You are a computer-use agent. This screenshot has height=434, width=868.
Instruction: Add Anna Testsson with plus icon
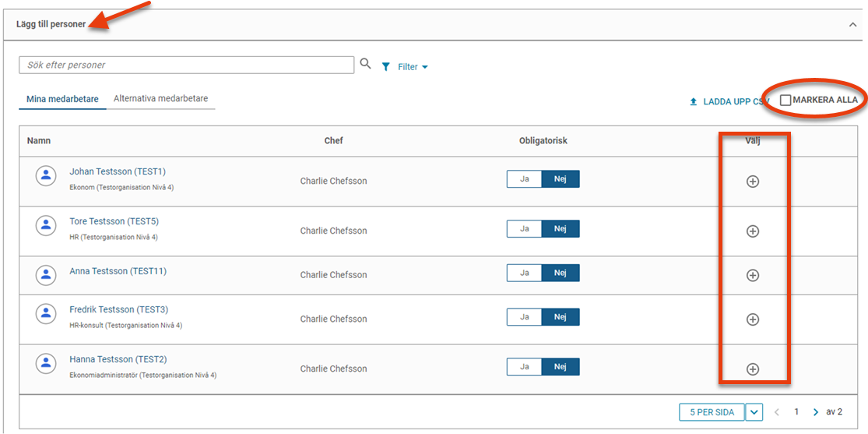click(x=752, y=275)
